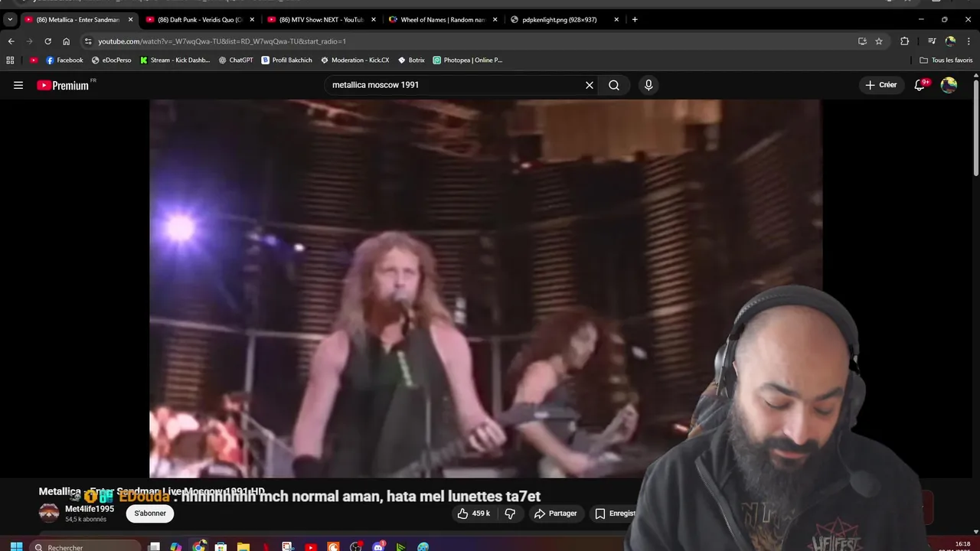
Task: Switch to Wheel of Names tab
Action: point(443,20)
